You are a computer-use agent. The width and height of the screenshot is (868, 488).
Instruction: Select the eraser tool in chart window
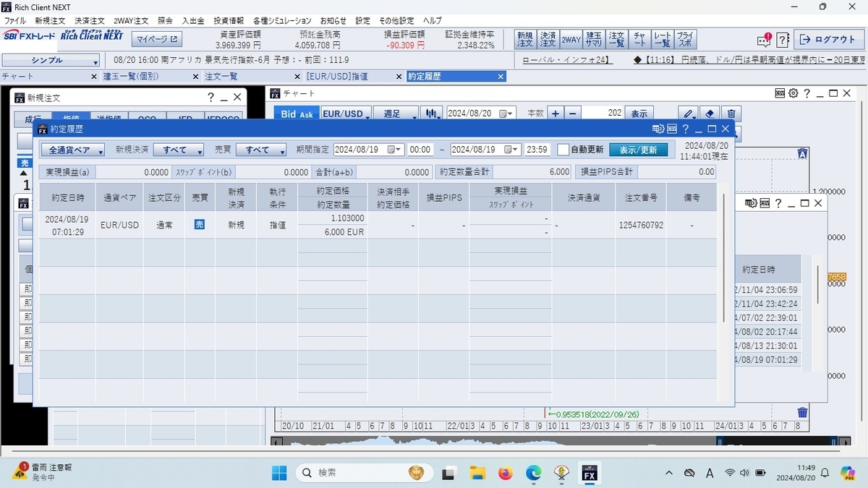pyautogui.click(x=710, y=114)
